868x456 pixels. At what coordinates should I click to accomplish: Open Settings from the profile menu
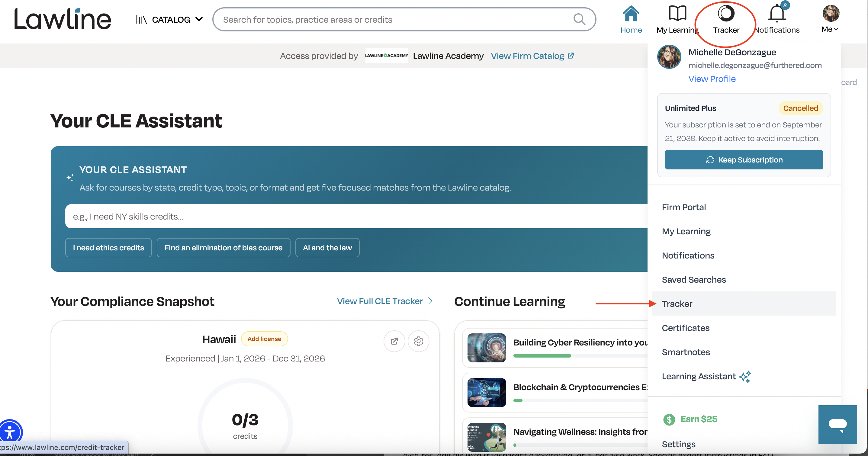[x=679, y=444]
